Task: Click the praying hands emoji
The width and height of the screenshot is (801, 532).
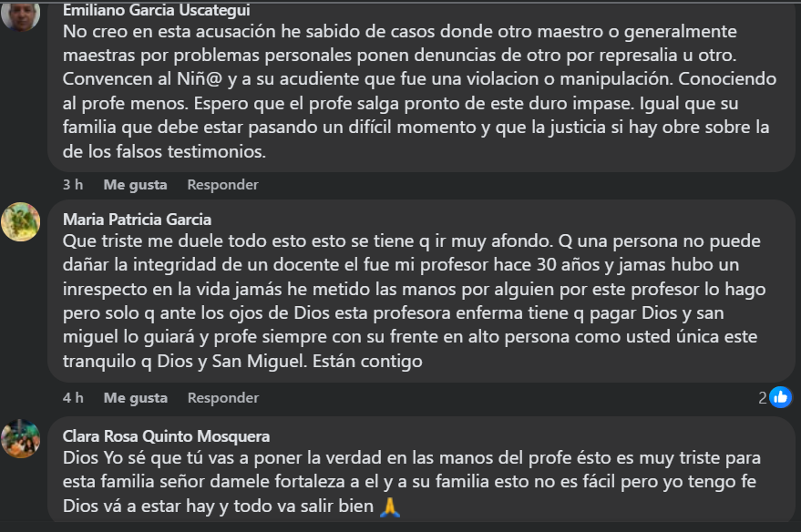Action: click(390, 506)
